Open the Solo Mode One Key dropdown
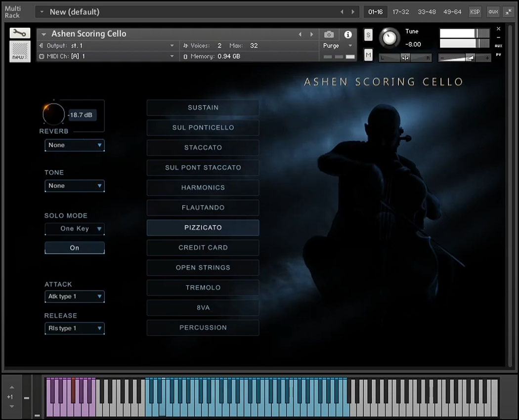Viewport: 519px width, 420px height. pyautogui.click(x=75, y=229)
